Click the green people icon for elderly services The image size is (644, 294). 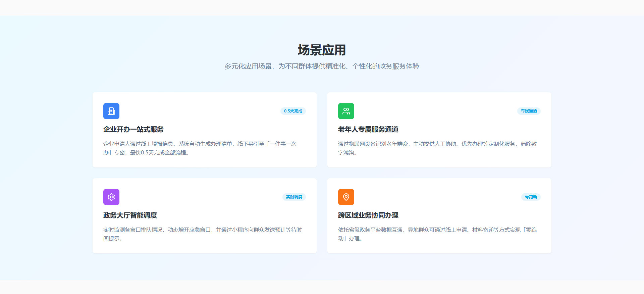346,111
